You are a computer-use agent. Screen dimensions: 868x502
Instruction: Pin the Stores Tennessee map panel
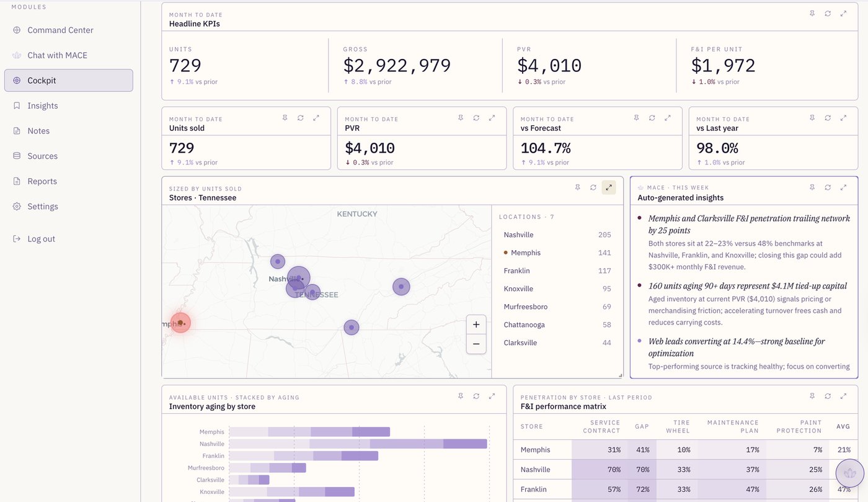pos(578,187)
